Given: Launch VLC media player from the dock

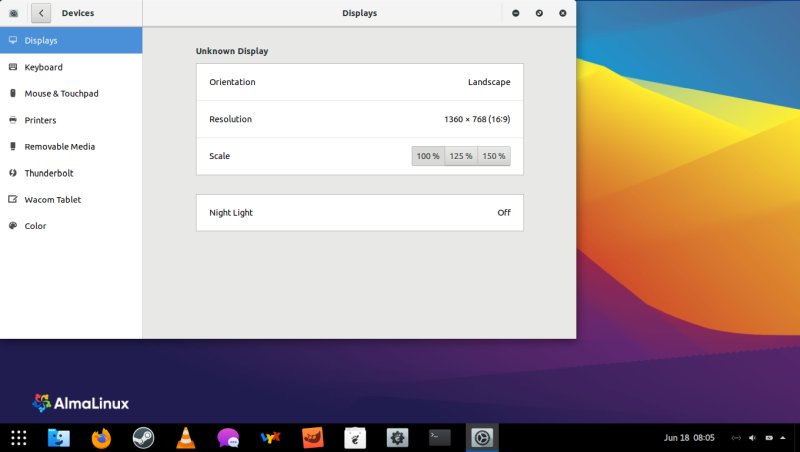Looking at the screenshot, I should click(x=186, y=437).
